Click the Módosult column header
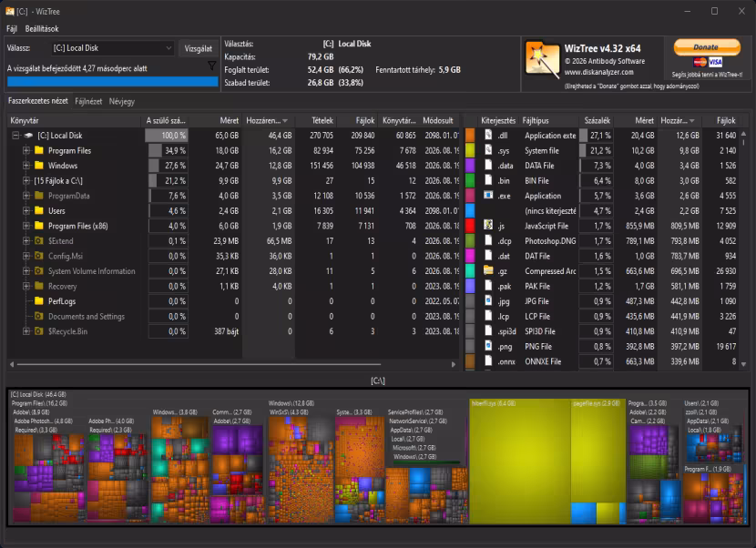The image size is (756, 548). click(x=438, y=120)
